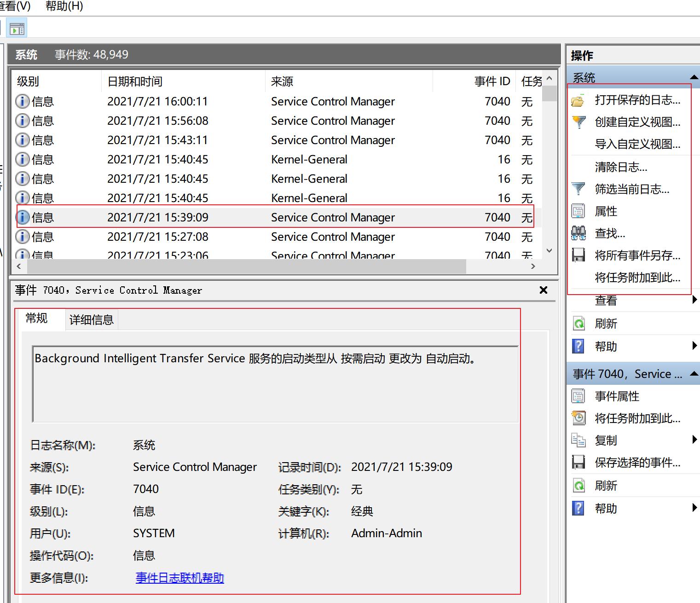
Task: Click the event list scroll down arrow
Action: [549, 251]
